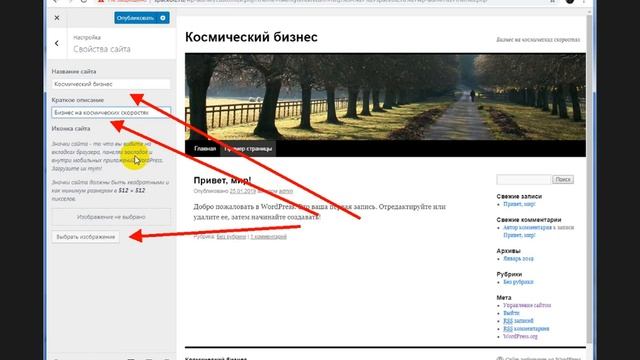Click the post date link 25.01.2019
The height and width of the screenshot is (360, 640).
[x=242, y=191]
